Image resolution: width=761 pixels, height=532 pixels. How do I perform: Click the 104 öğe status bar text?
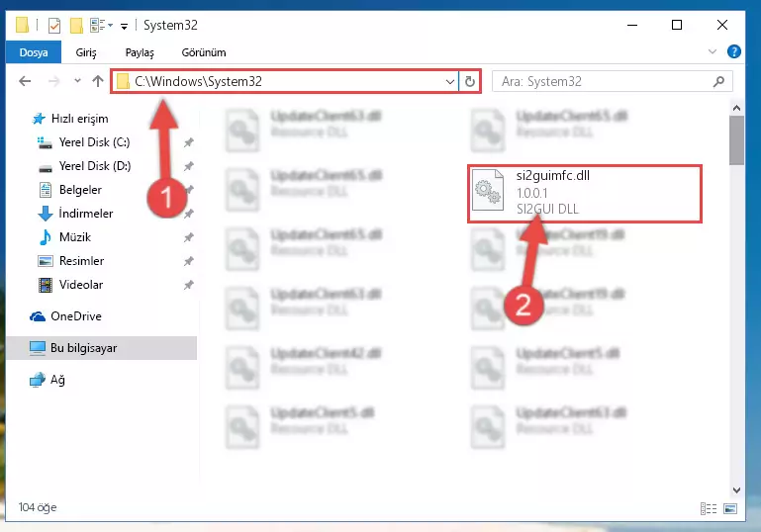(x=38, y=507)
